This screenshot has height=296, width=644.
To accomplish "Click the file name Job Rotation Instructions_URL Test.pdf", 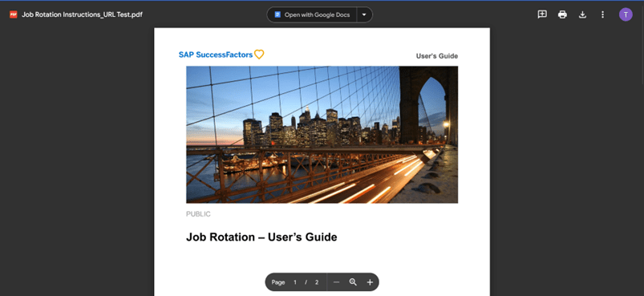I will tap(82, 14).
